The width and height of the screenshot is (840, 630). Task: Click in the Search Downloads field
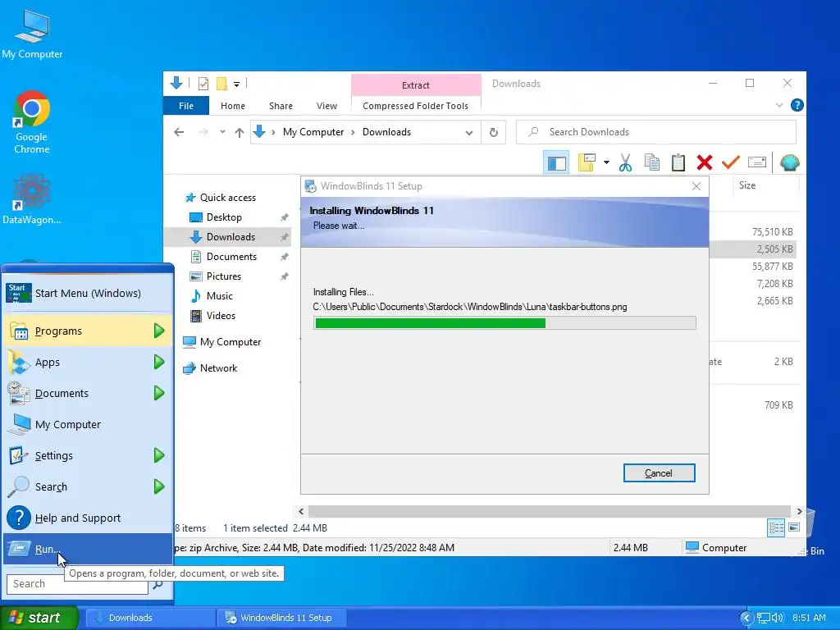click(x=655, y=132)
